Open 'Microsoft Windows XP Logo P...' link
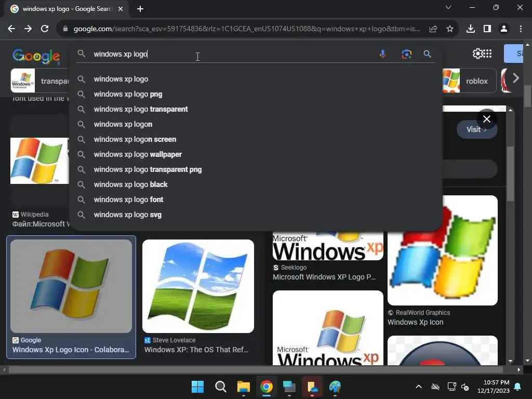 [324, 277]
